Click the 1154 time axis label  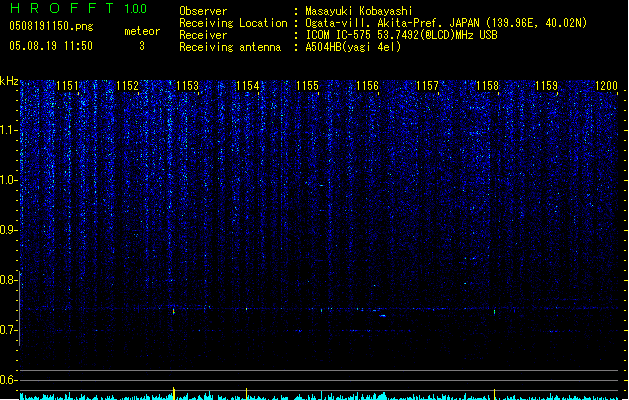click(248, 85)
